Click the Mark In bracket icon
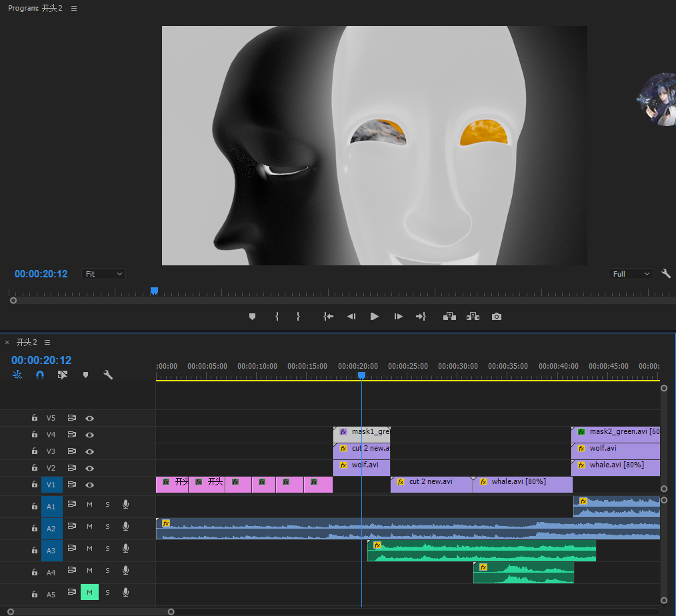This screenshot has width=676, height=616. (276, 317)
